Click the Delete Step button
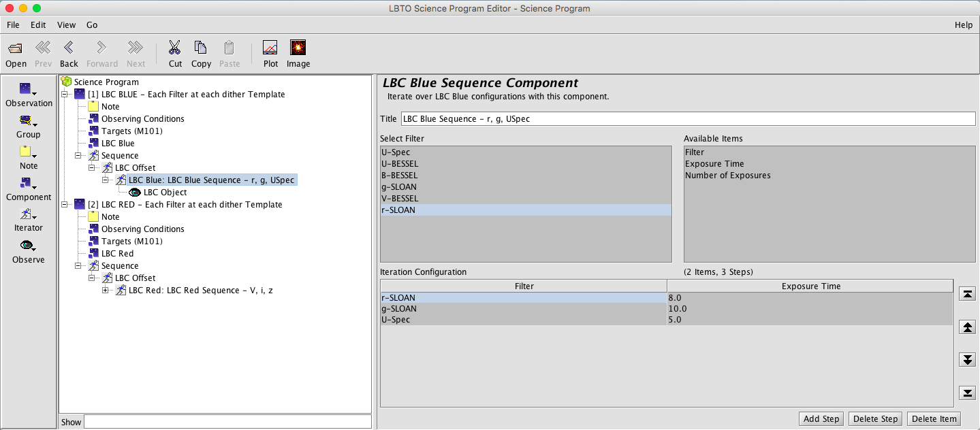The width and height of the screenshot is (980, 430). 875,418
